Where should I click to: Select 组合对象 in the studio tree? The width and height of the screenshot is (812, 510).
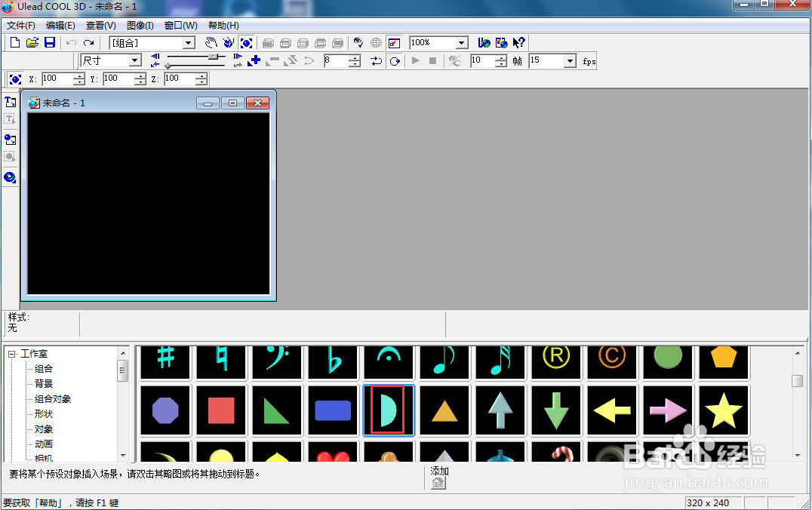[x=53, y=398]
